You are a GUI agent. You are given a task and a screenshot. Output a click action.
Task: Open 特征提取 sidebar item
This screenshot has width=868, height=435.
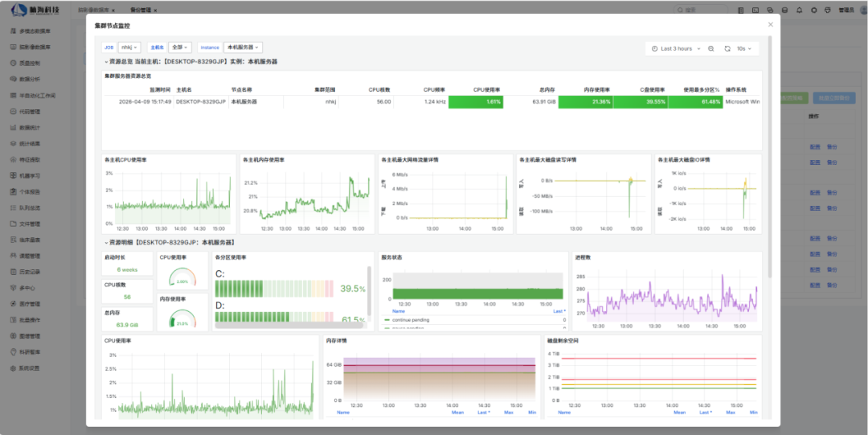[x=30, y=160]
